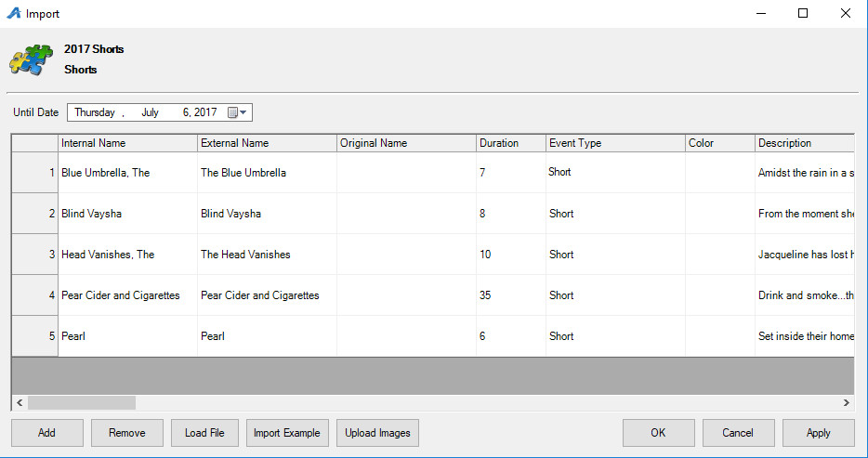Select the External Name column header
The image size is (868, 458).
pos(267,143)
